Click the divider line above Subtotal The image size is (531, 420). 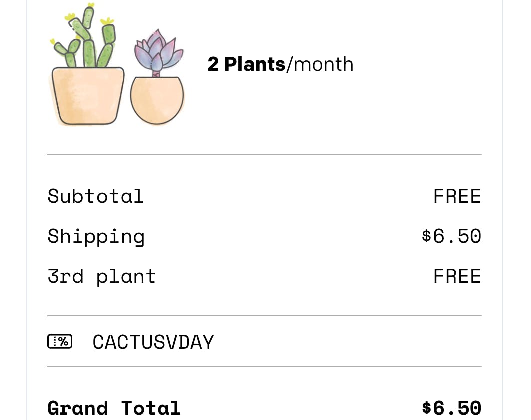pyautogui.click(x=264, y=155)
